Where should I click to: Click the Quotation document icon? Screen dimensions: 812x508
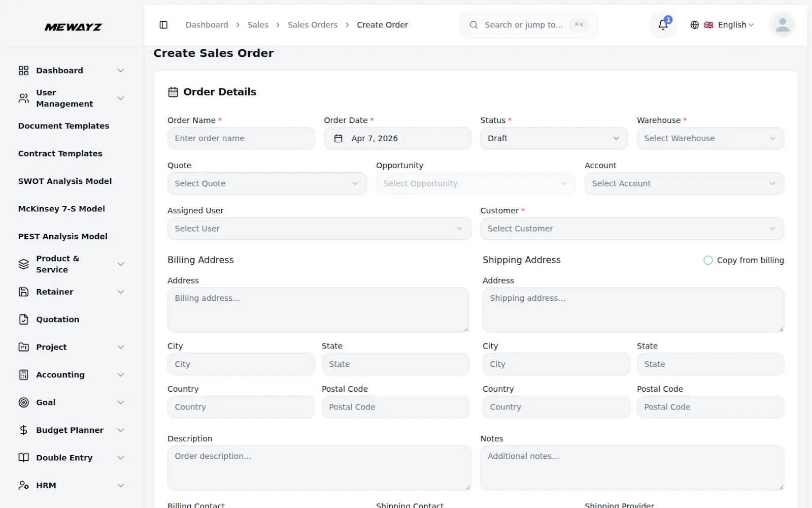(x=24, y=320)
